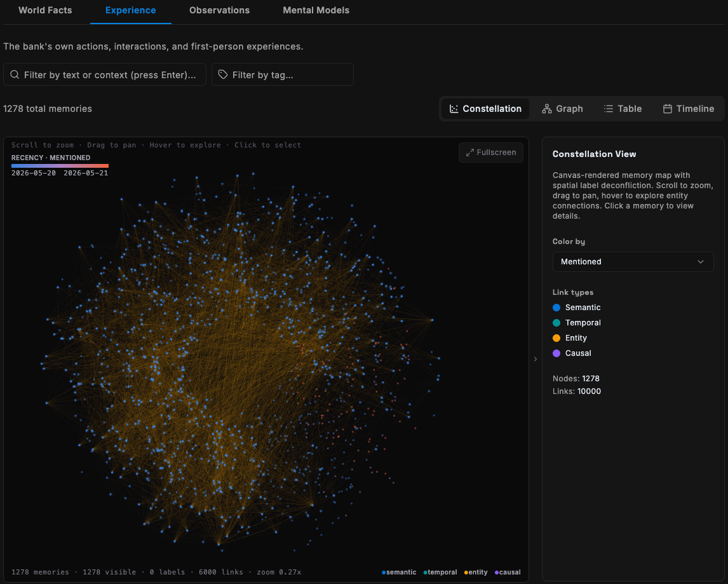Open the World Facts tab
The width and height of the screenshot is (728, 584).
click(x=45, y=10)
